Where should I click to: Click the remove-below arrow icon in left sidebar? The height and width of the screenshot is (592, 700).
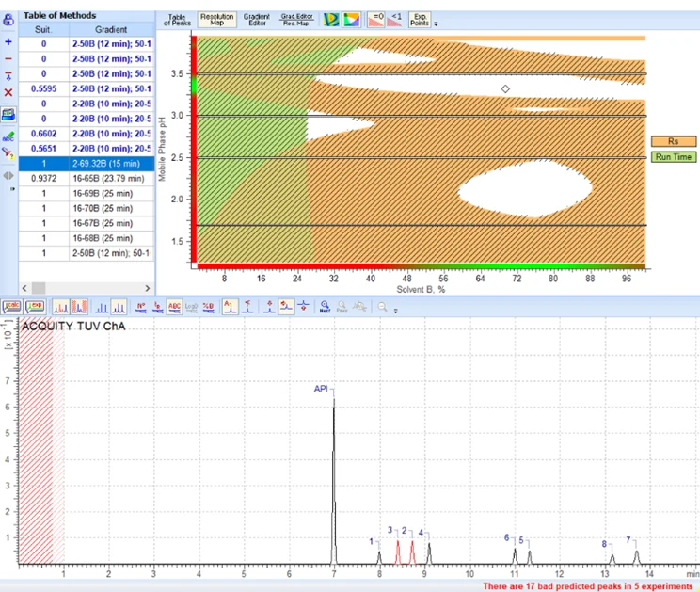tap(8, 76)
